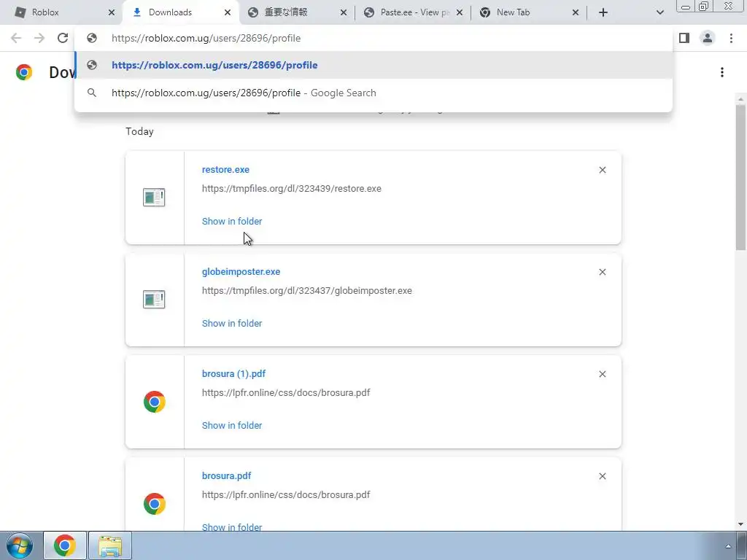Show globeimposter.exe in folder
This screenshot has width=747, height=560.
click(x=232, y=323)
